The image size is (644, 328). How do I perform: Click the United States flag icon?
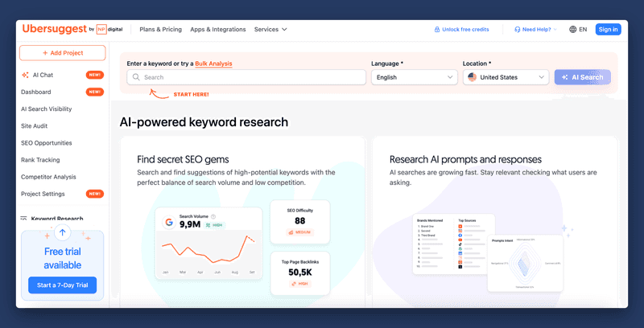click(x=473, y=77)
